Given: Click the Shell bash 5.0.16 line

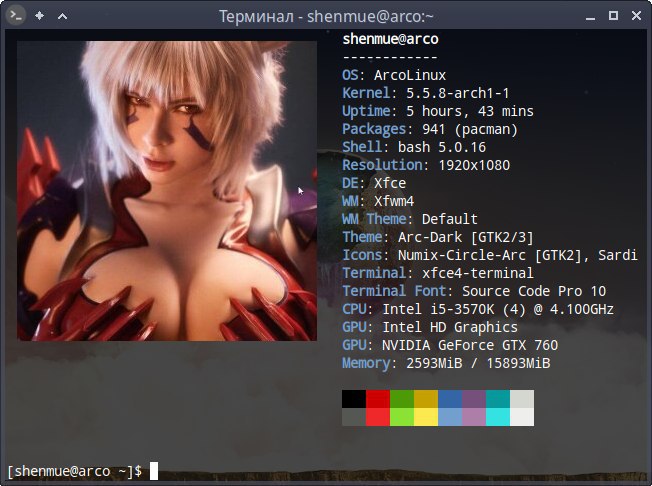Looking at the screenshot, I should (x=414, y=147).
